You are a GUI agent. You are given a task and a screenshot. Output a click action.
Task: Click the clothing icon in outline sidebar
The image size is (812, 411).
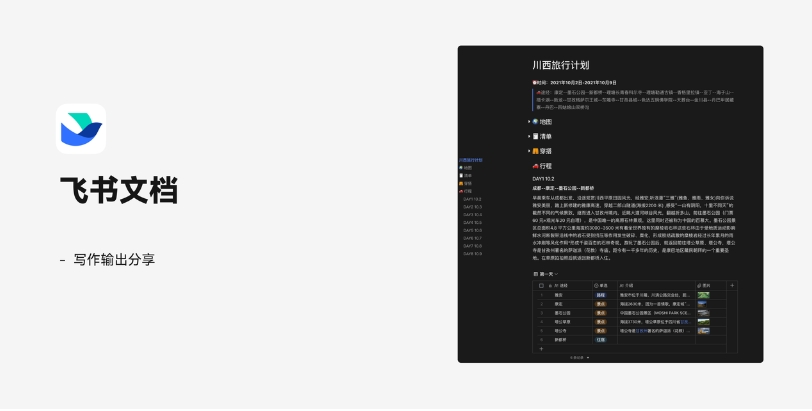click(461, 183)
